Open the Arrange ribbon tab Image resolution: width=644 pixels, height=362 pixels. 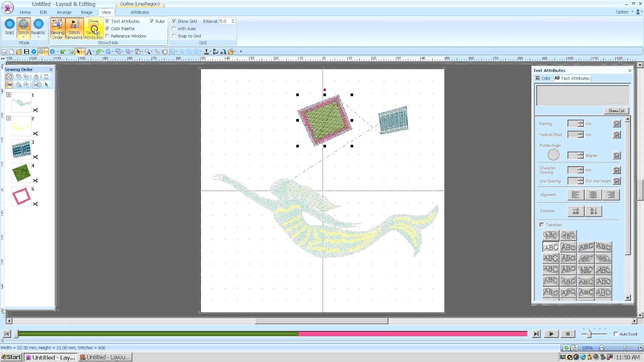(64, 12)
